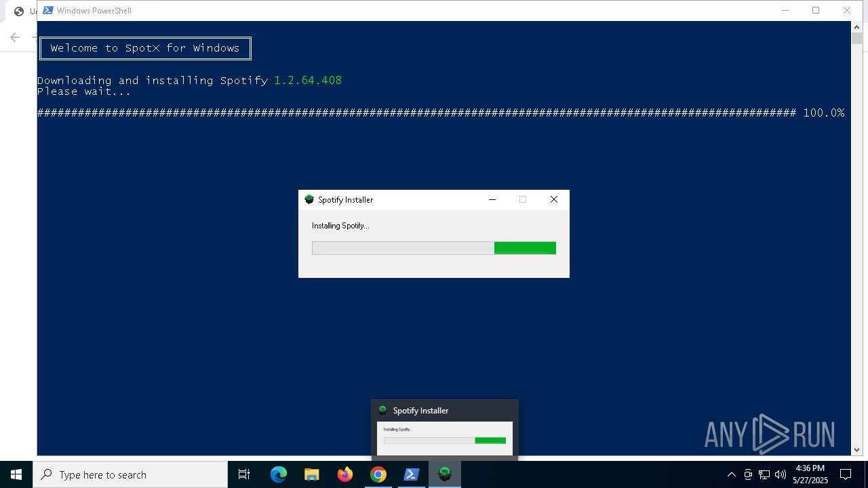The width and height of the screenshot is (868, 488).
Task: Launch Firefox from the taskbar
Action: [345, 474]
